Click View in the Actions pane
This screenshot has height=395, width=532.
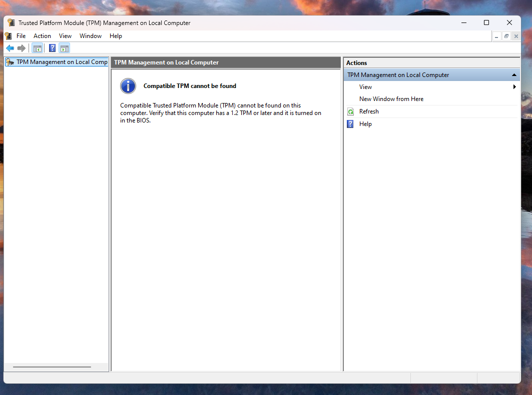[x=365, y=87]
